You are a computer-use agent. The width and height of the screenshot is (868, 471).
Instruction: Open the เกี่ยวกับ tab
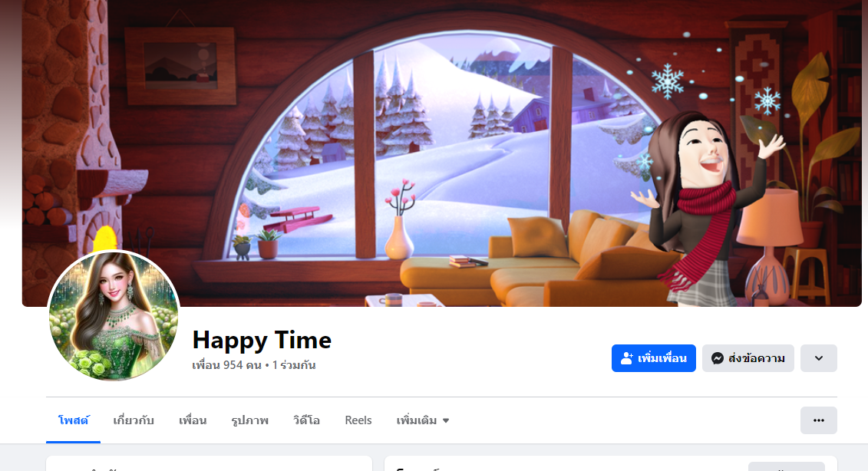click(x=134, y=420)
